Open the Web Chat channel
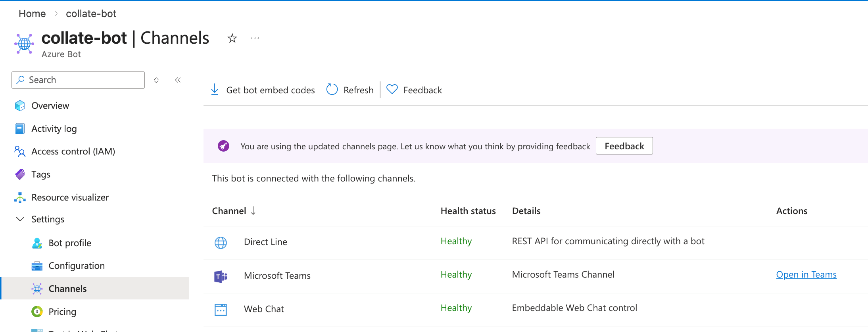868x332 pixels. 264,309
